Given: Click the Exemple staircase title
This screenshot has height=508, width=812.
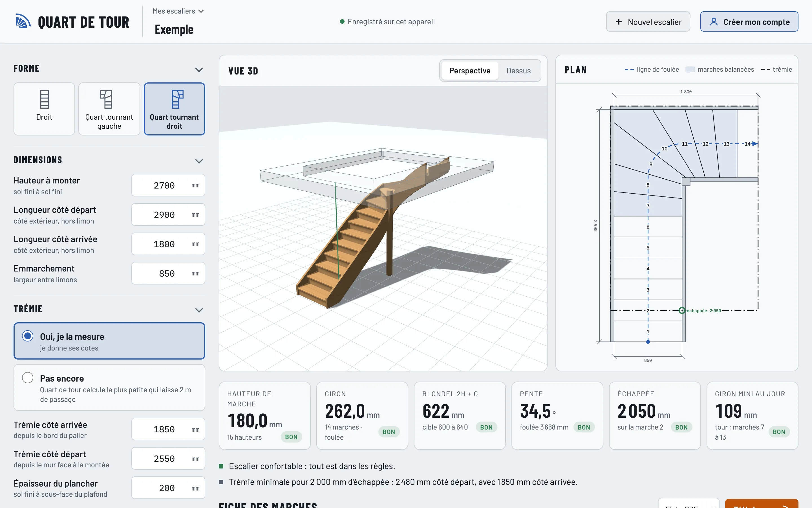Looking at the screenshot, I should [174, 30].
